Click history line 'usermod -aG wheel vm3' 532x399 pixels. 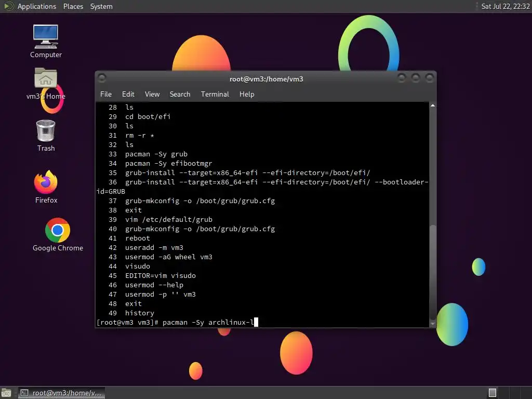(x=169, y=257)
